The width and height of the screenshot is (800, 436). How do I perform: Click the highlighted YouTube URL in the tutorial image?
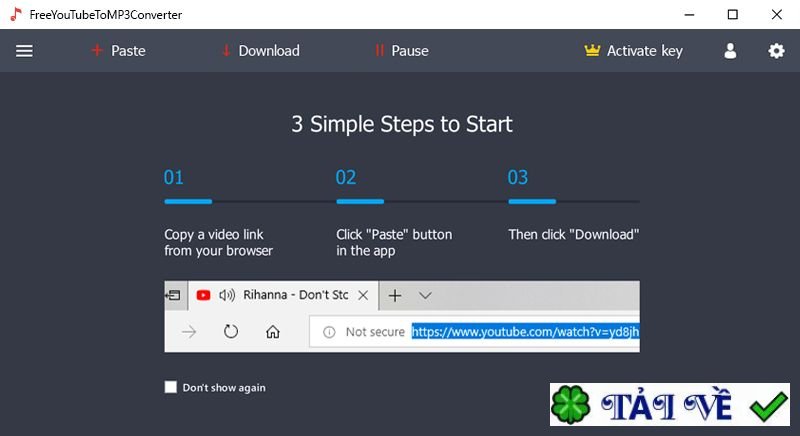(525, 332)
